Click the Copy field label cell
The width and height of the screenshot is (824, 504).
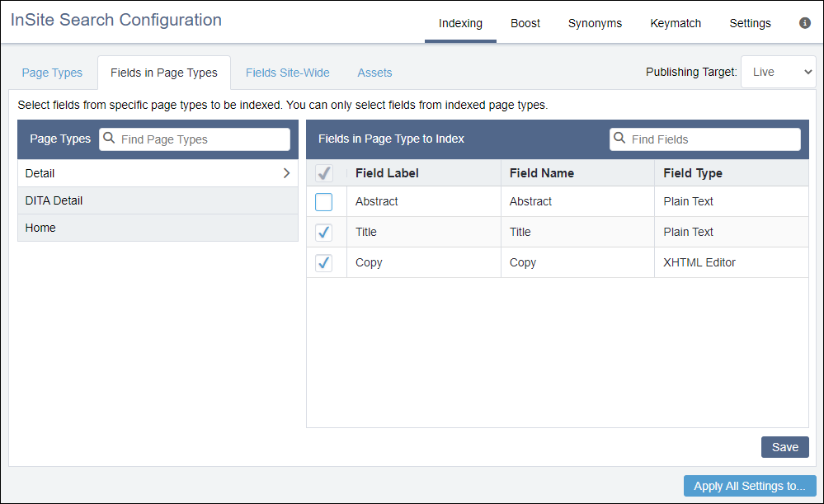(x=424, y=263)
